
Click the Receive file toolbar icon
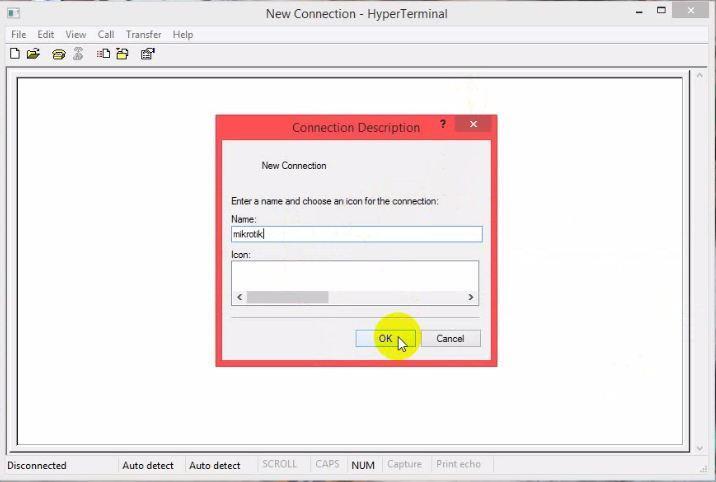[122, 54]
